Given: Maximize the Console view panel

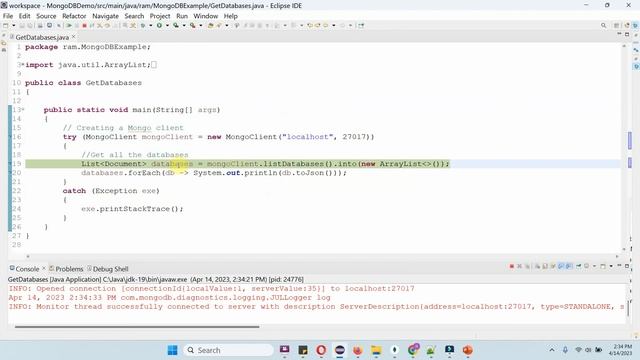Looking at the screenshot, I should [627, 266].
